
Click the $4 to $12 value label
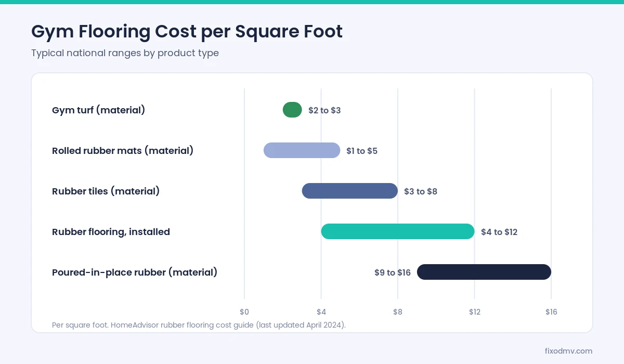tap(499, 232)
